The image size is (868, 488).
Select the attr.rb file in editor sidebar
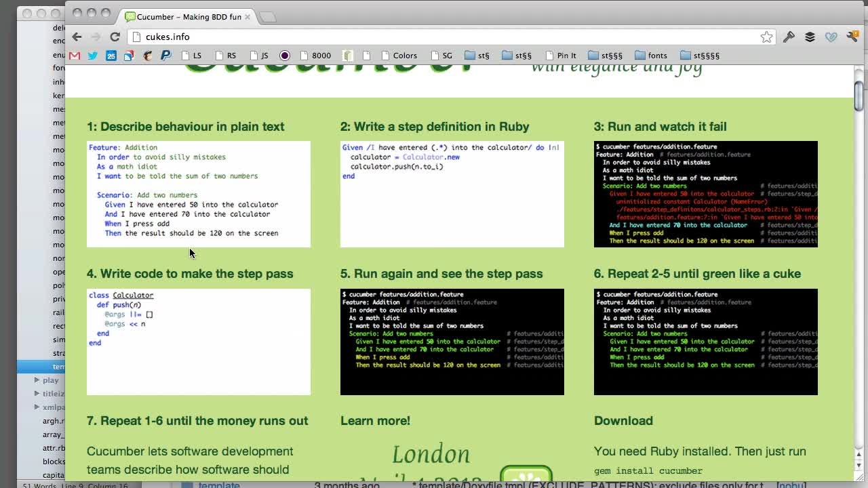pyautogui.click(x=54, y=448)
